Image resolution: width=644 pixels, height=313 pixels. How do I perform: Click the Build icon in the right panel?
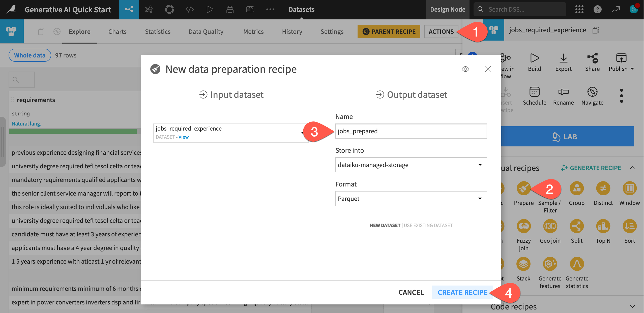(535, 58)
